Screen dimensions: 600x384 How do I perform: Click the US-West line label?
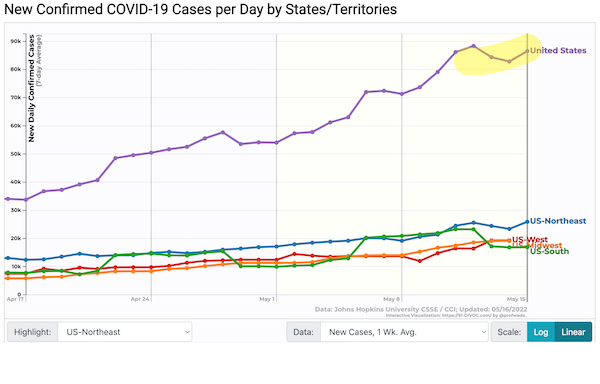click(x=530, y=239)
